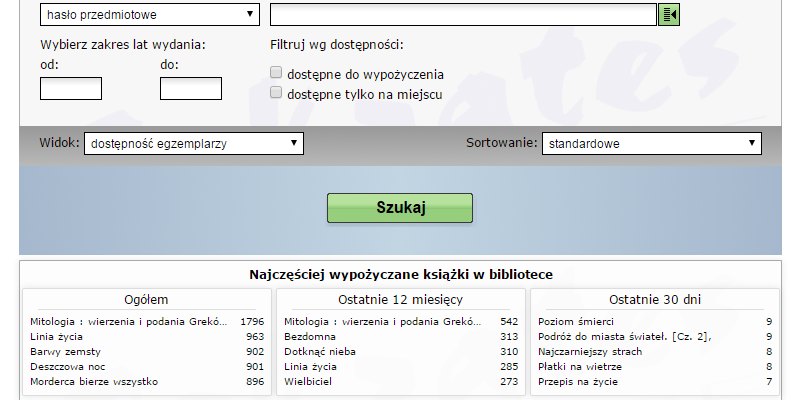This screenshot has width=802, height=400.
Task: Click the 'do' year input field
Action: pyautogui.click(x=191, y=89)
